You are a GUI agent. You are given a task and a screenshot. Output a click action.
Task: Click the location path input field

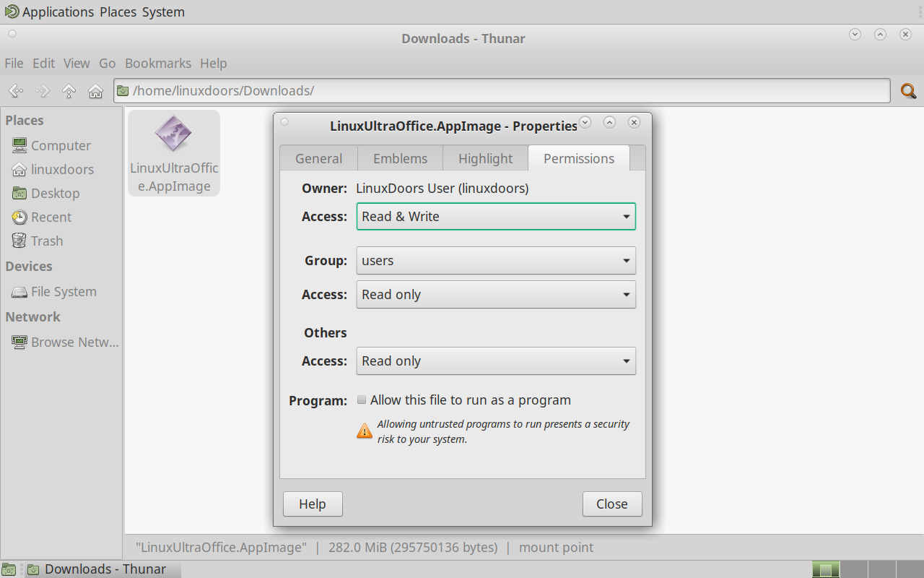click(x=502, y=91)
